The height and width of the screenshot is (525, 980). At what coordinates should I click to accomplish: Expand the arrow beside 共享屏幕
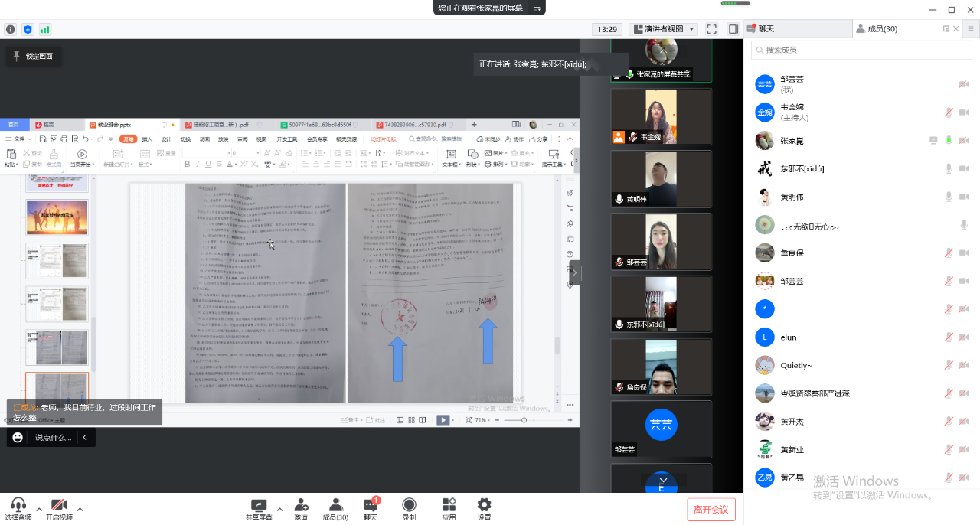279,509
